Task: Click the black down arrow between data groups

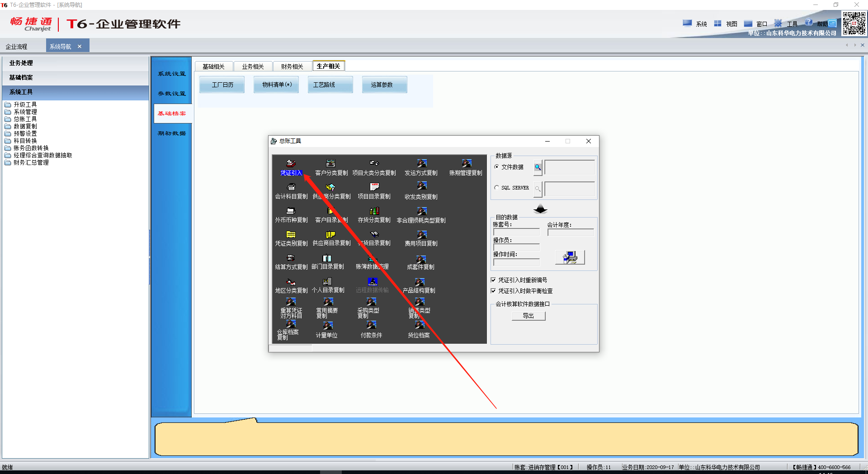Action: [x=540, y=209]
